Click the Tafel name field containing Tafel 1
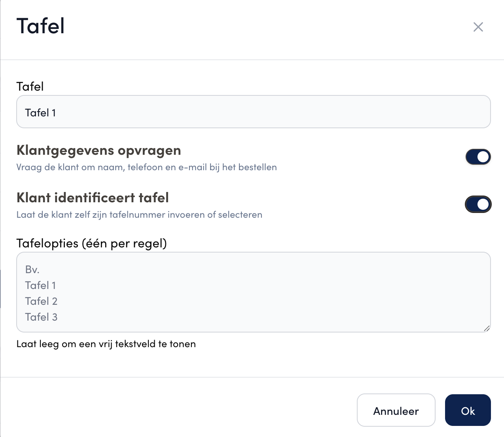The image size is (504, 437). pyautogui.click(x=254, y=112)
